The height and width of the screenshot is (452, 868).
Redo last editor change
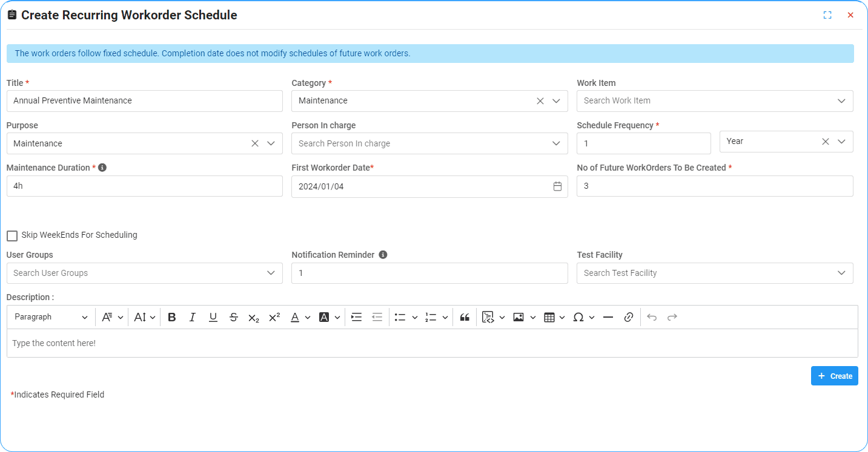pos(672,317)
